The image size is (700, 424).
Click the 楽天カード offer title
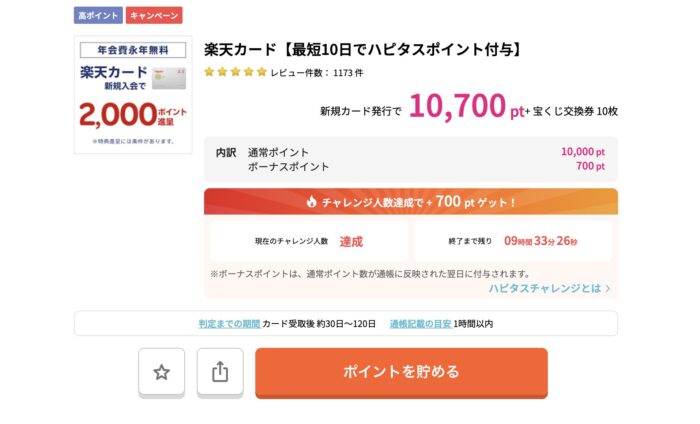tap(364, 49)
